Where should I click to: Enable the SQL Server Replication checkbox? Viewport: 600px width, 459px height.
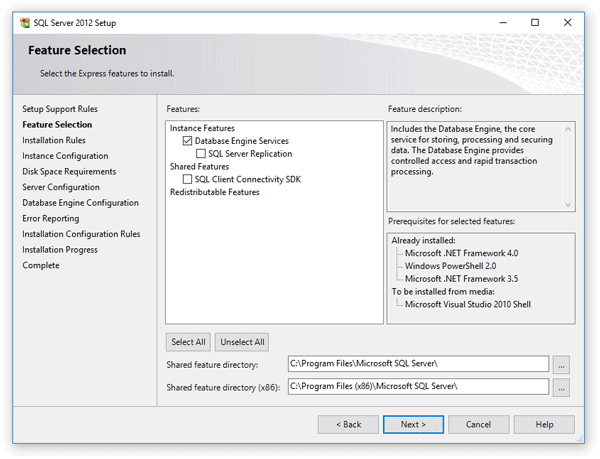pyautogui.click(x=201, y=154)
